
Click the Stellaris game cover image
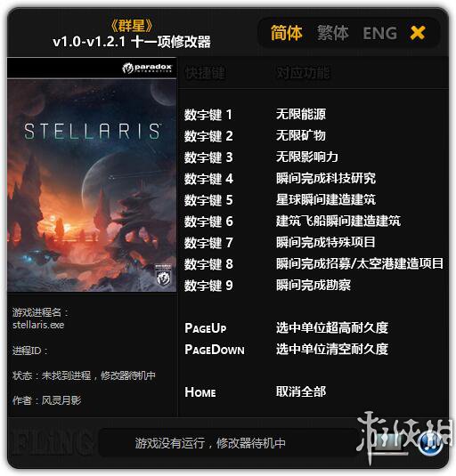coord(92,186)
